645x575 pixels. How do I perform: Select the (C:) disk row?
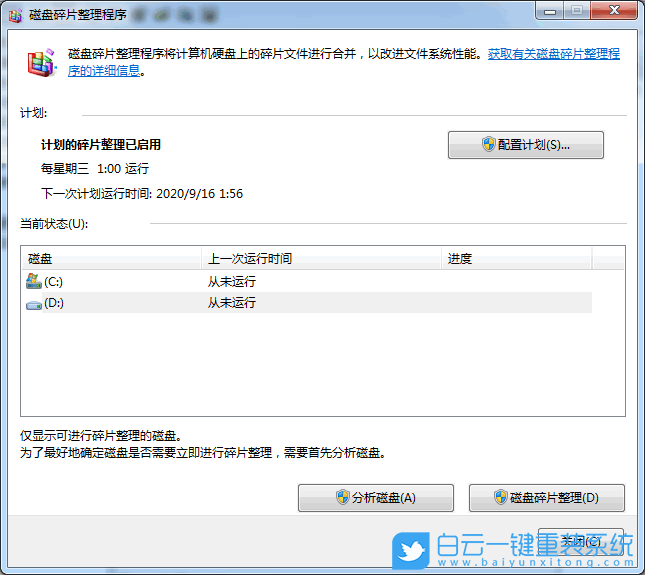(x=306, y=282)
